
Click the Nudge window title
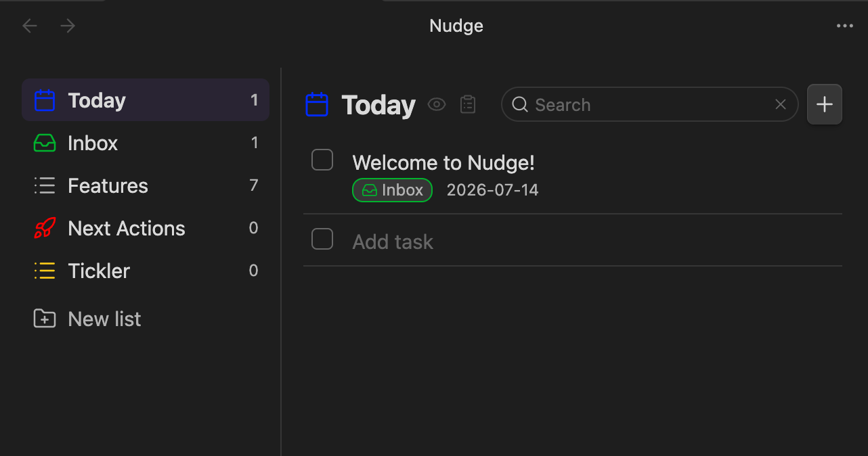[x=456, y=26]
